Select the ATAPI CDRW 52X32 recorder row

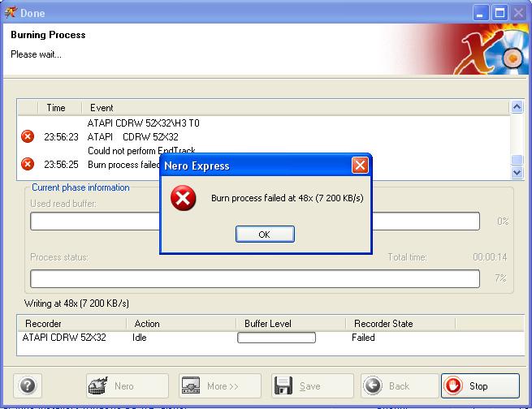point(270,338)
